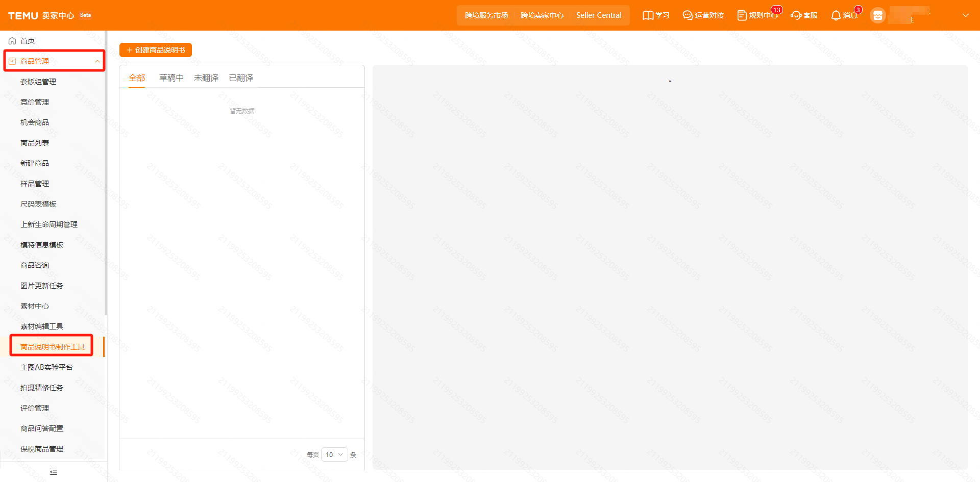The width and height of the screenshot is (980, 482).
Task: Open the 学习 book icon
Action: coord(648,15)
